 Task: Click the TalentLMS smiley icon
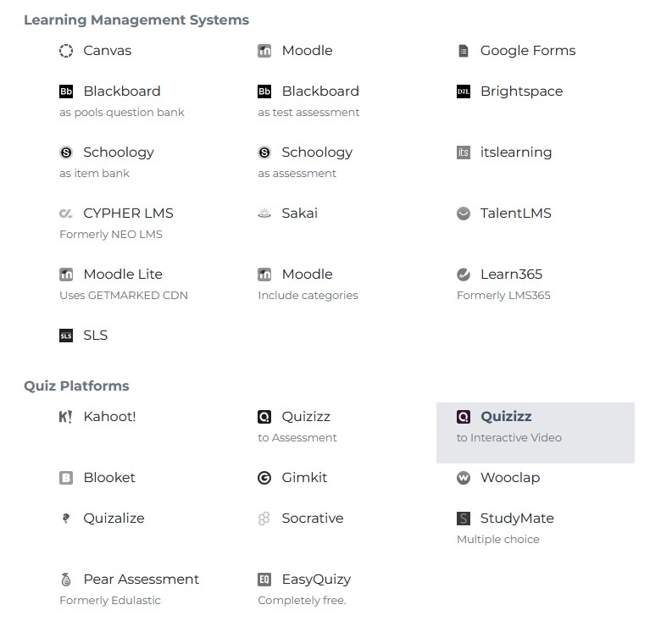[x=464, y=214]
